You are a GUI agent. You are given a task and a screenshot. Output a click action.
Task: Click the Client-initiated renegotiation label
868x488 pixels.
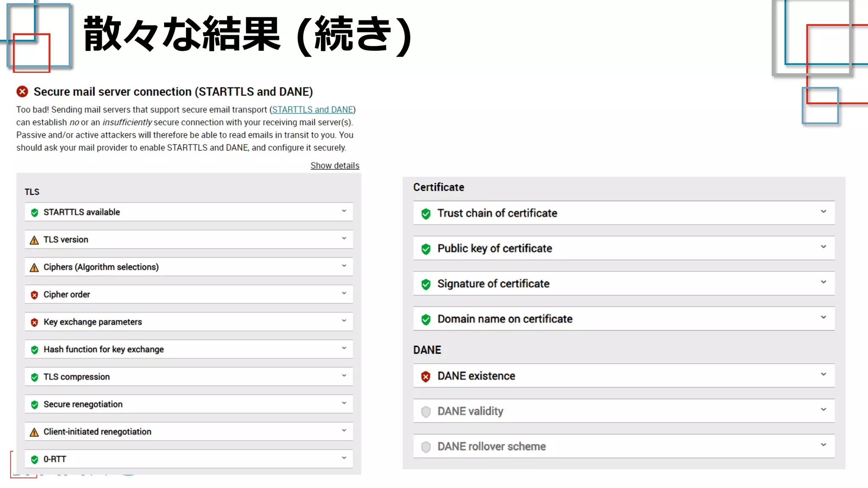pos(97,432)
